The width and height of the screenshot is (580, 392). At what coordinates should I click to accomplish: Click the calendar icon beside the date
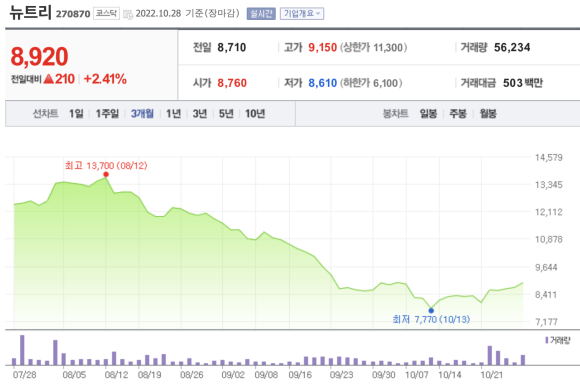click(x=128, y=14)
